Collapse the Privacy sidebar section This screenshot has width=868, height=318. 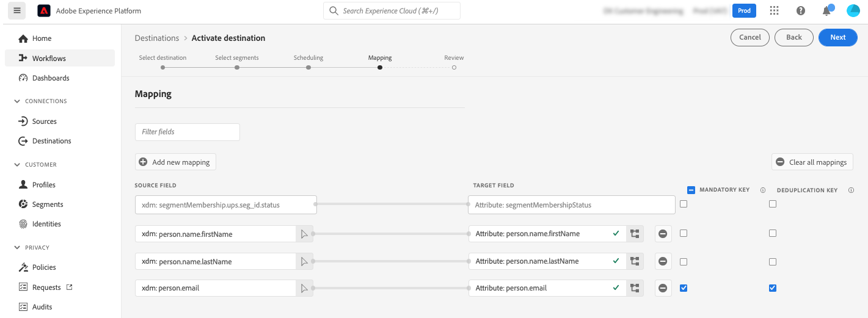pos(17,248)
